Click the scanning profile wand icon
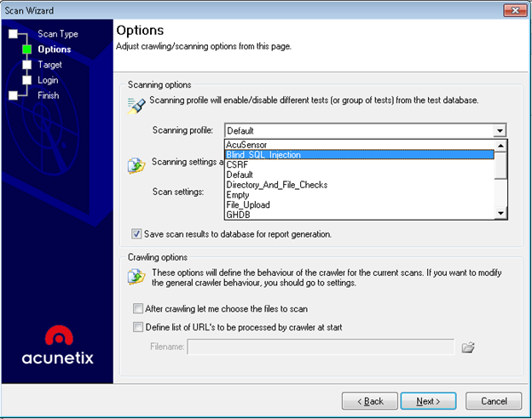The image size is (532, 419). click(x=136, y=105)
